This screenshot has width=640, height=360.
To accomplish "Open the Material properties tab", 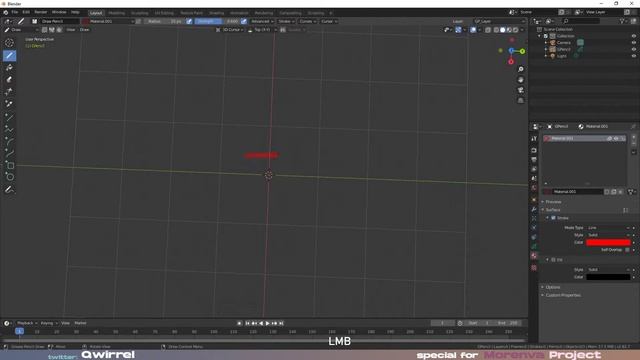I will [534, 256].
